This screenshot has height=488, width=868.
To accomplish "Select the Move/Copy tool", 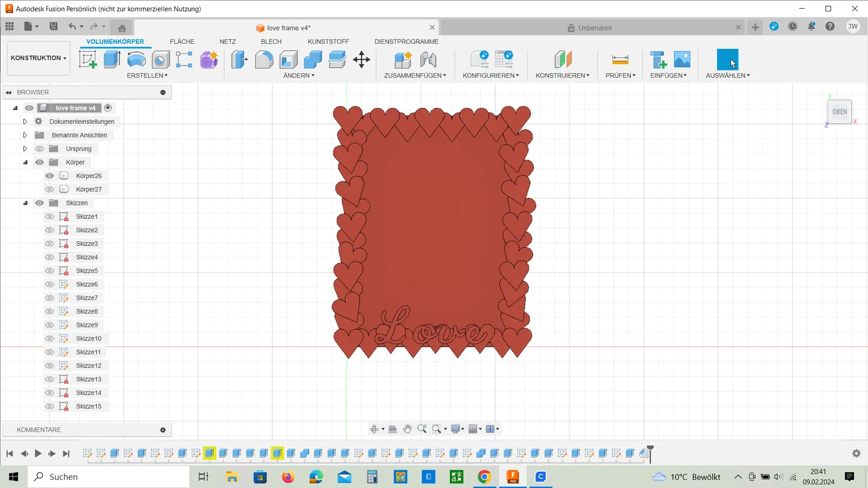I will (x=361, y=59).
